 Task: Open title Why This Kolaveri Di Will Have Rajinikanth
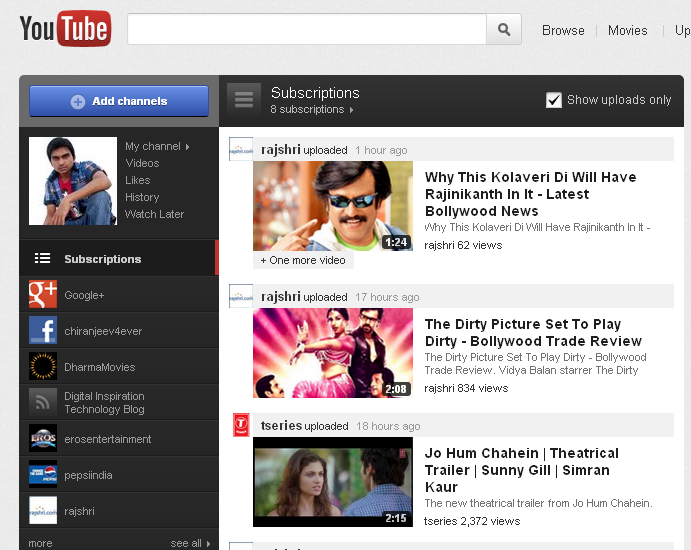click(531, 194)
